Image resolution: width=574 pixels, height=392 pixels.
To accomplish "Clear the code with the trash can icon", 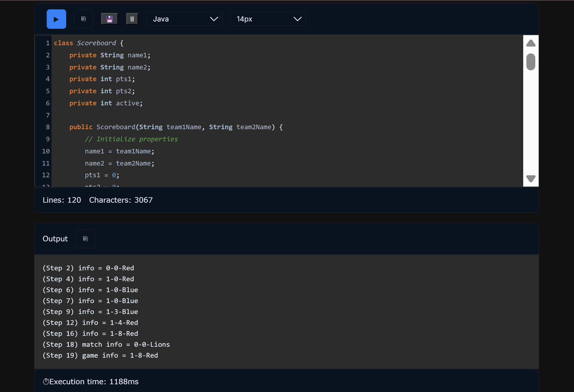I will click(x=132, y=19).
